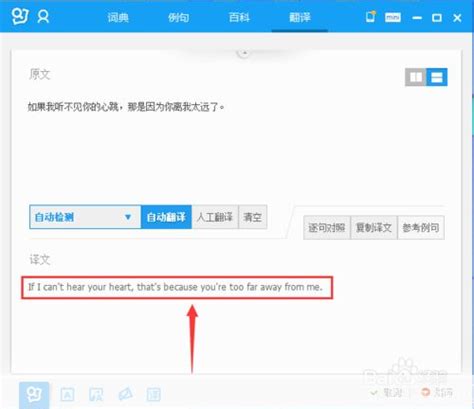Open the user account profile icon
Image resolution: width=474 pixels, height=409 pixels.
click(x=43, y=17)
